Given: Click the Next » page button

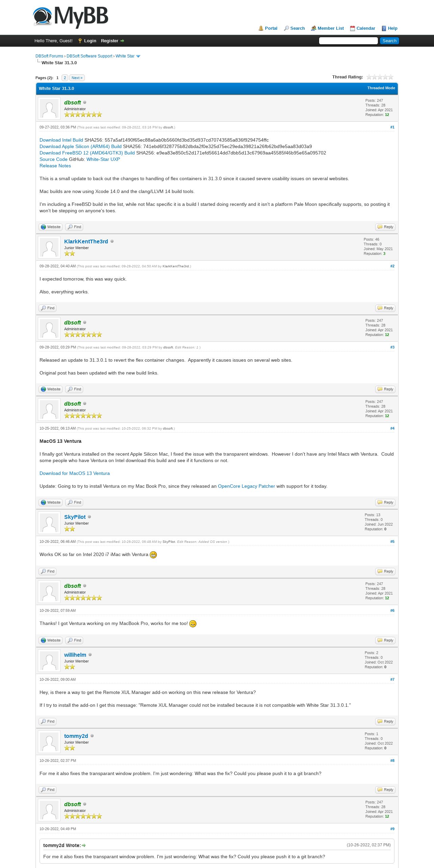Looking at the screenshot, I should [x=77, y=78].
